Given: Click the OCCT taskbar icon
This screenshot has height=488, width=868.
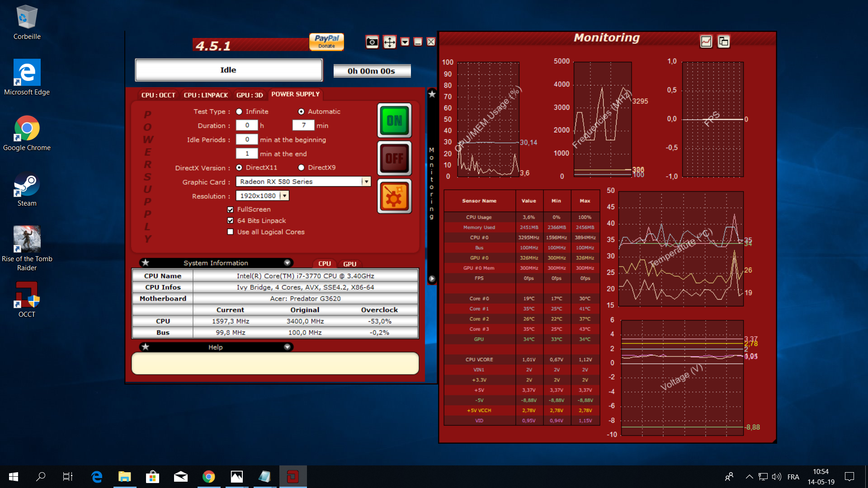Looking at the screenshot, I should pyautogui.click(x=293, y=477).
